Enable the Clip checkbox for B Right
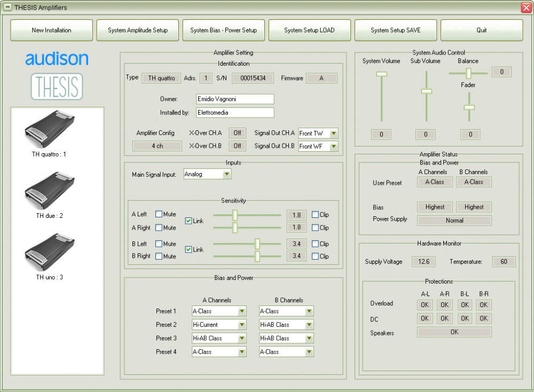The width and height of the screenshot is (534, 392). (x=315, y=256)
